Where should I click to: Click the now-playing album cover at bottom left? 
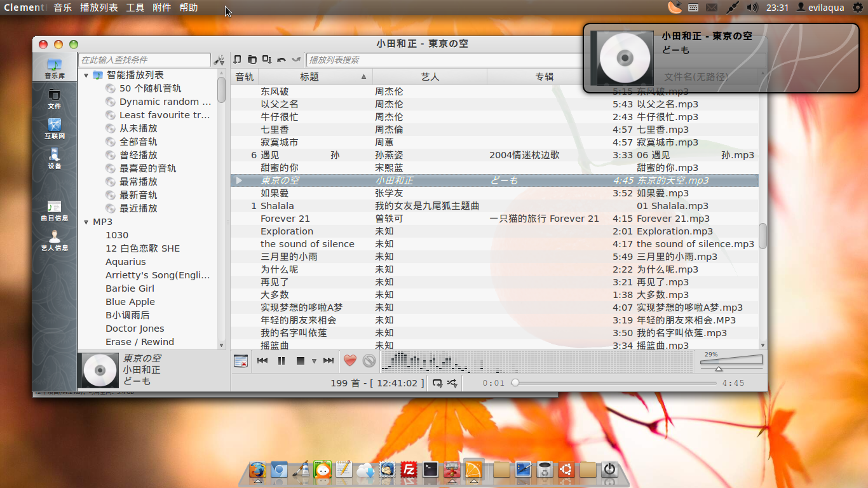98,370
